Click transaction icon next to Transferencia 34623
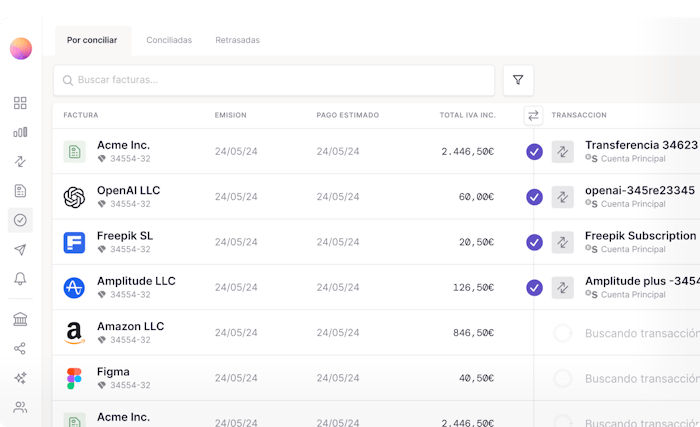 click(x=562, y=152)
